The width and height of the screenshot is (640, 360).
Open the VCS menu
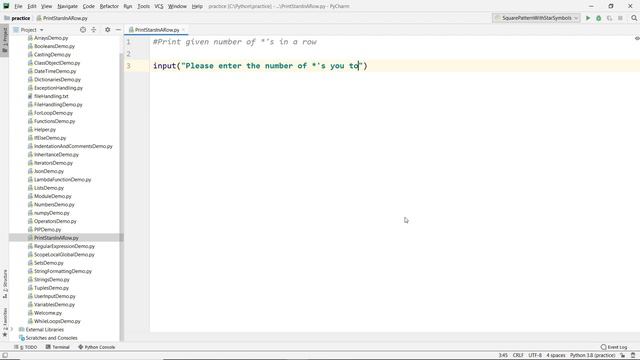pos(159,6)
